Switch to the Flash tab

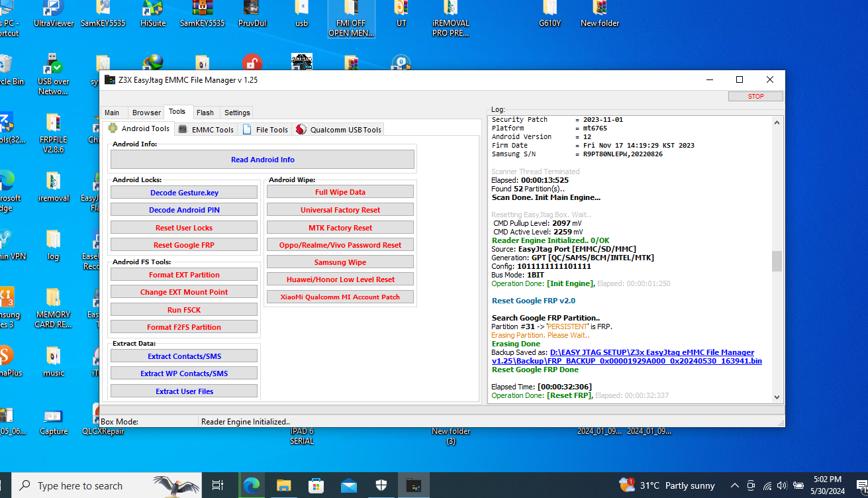[205, 113]
